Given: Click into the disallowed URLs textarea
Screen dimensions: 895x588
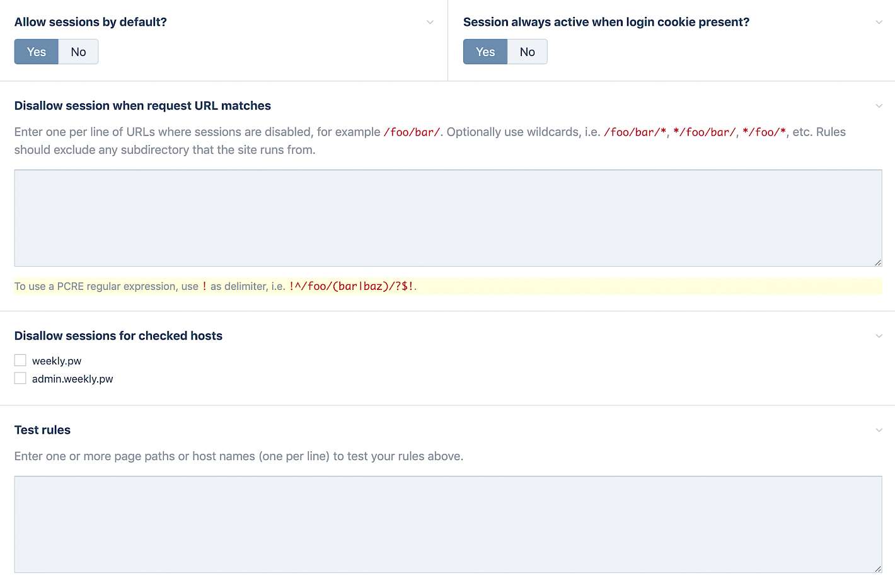Looking at the screenshot, I should click(x=448, y=218).
